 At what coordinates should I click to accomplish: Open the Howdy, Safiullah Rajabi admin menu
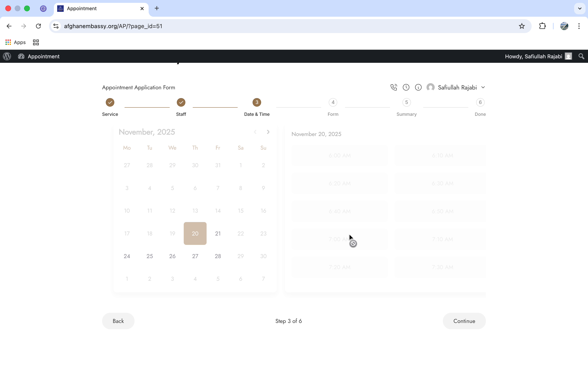(533, 56)
